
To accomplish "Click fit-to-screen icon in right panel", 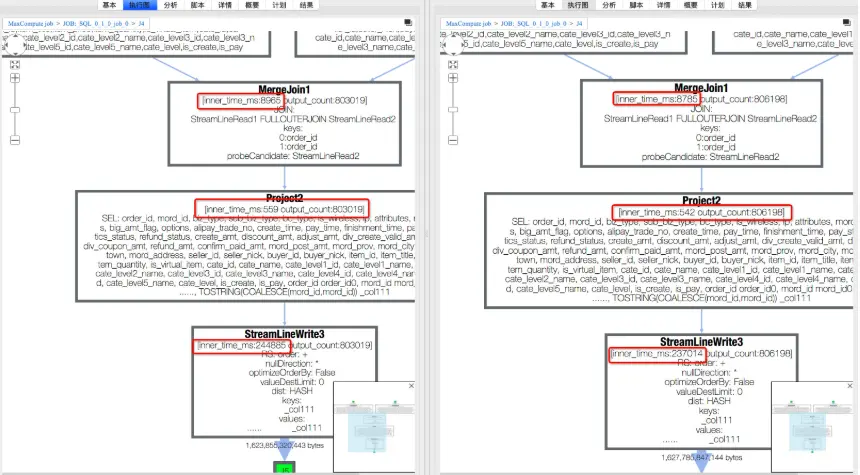I will click(x=452, y=64).
